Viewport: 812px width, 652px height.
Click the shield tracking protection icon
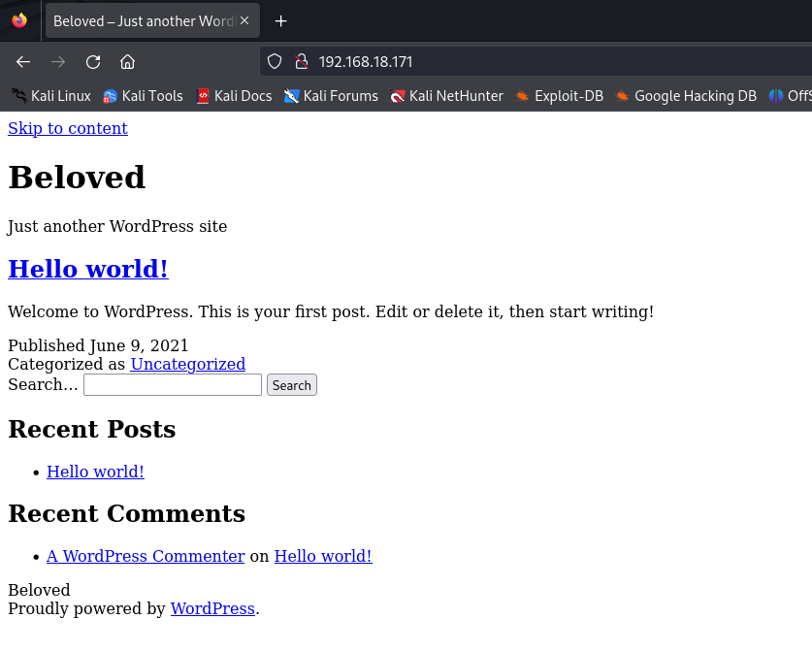tap(275, 62)
